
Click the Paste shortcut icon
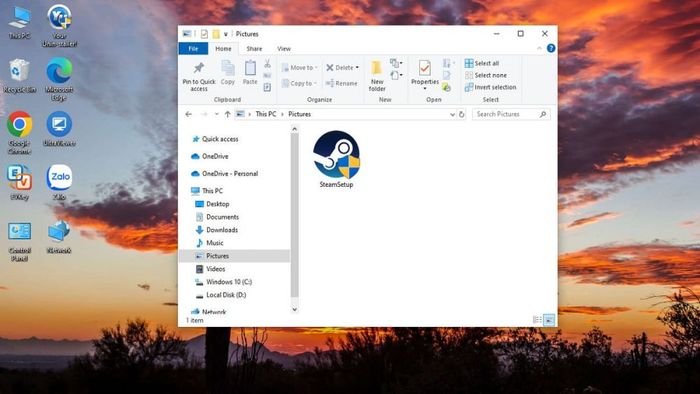[267, 87]
